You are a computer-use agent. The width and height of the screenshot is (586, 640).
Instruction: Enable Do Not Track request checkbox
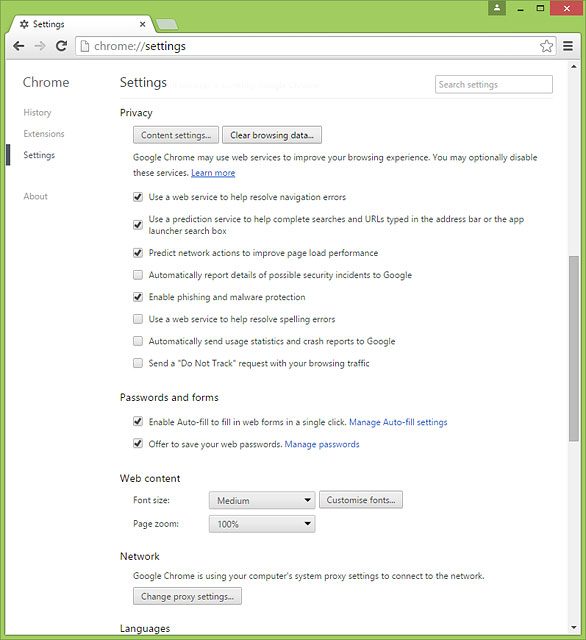pyautogui.click(x=138, y=363)
